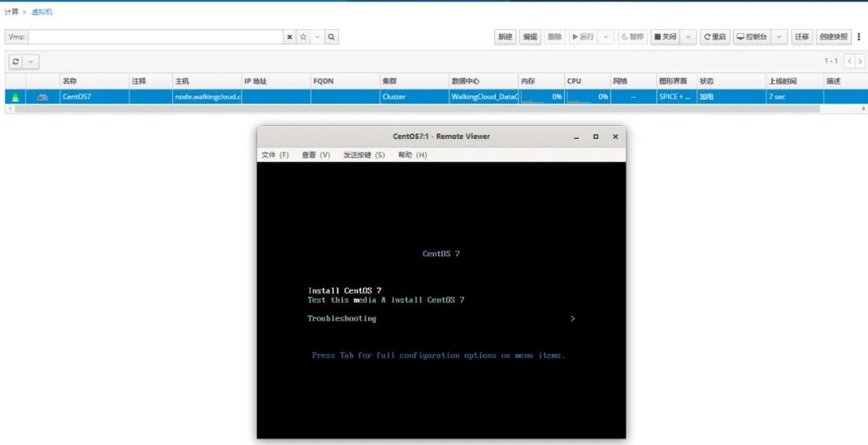This screenshot has width=868, height=445.
Task: Go to previous page arrow
Action: point(850,61)
